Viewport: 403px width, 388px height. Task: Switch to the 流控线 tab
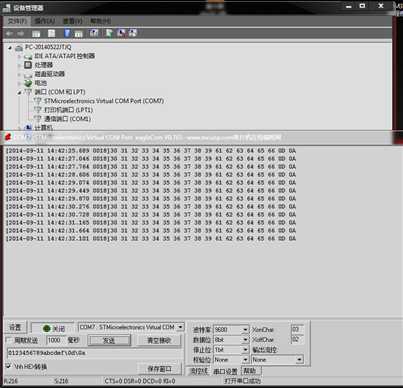pos(199,371)
